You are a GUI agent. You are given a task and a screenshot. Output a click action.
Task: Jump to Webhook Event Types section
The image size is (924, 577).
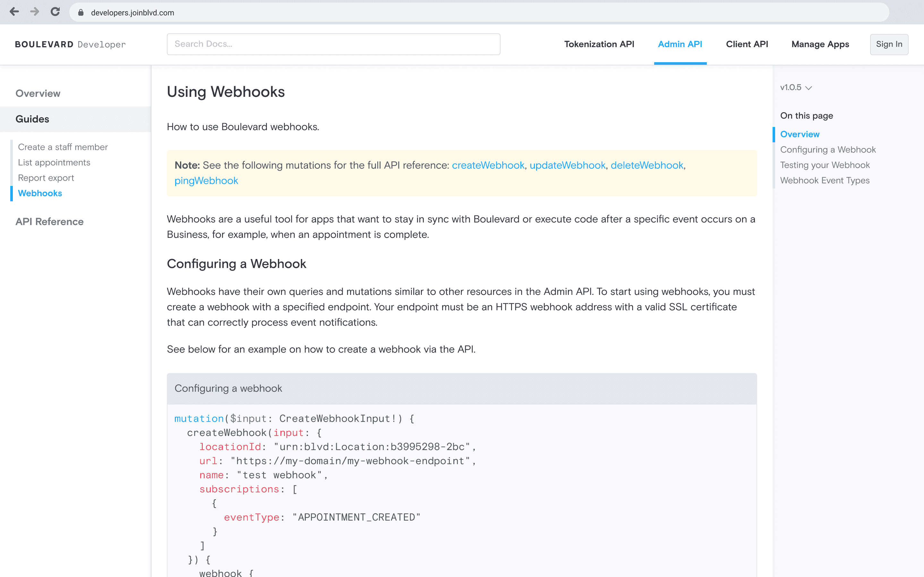(x=824, y=180)
